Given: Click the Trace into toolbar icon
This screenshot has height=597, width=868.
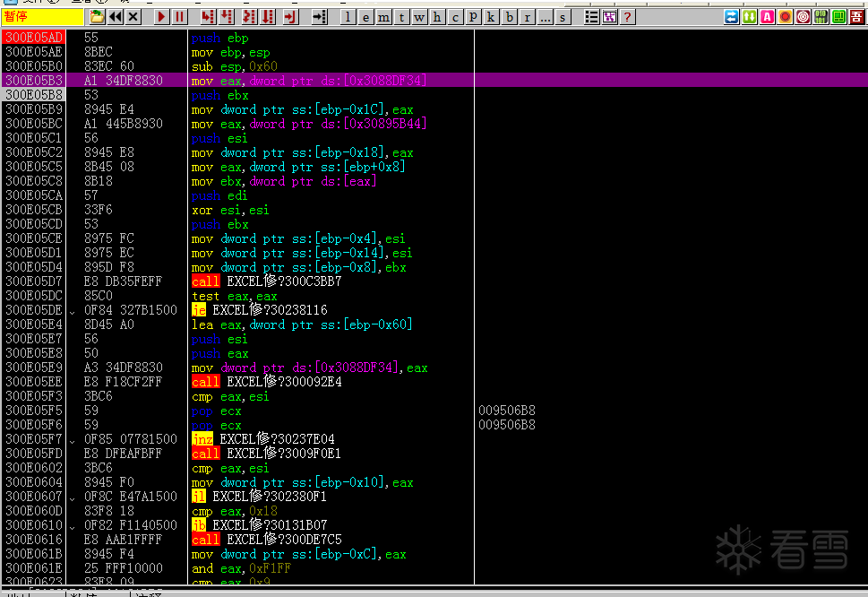Looking at the screenshot, I should (x=249, y=17).
